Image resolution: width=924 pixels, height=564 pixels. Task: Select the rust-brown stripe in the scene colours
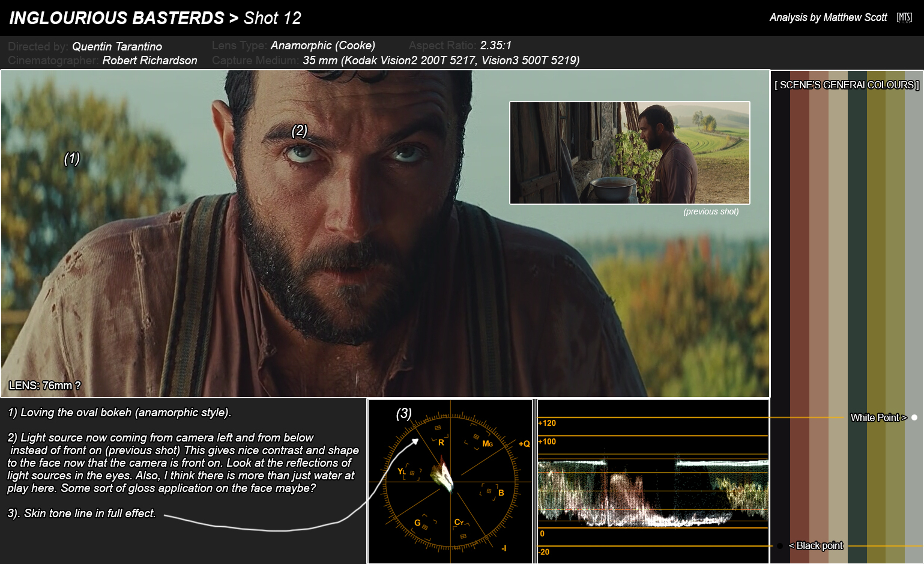tap(800, 317)
